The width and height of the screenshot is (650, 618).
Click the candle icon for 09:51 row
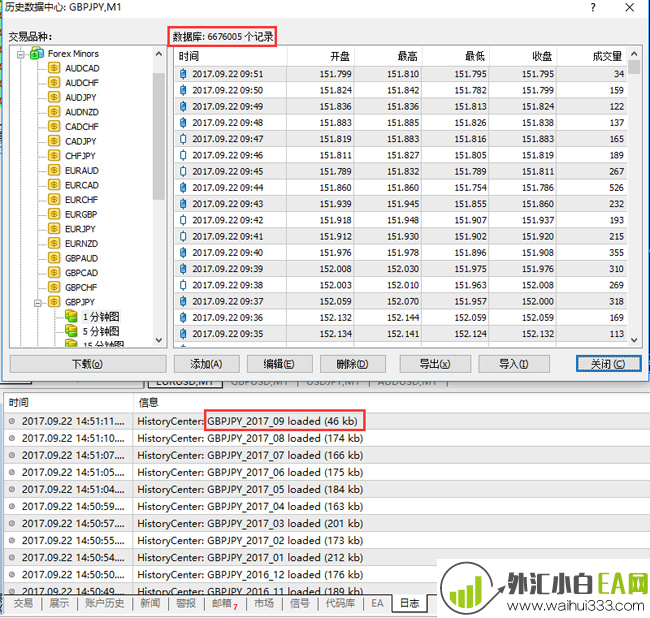[x=183, y=74]
